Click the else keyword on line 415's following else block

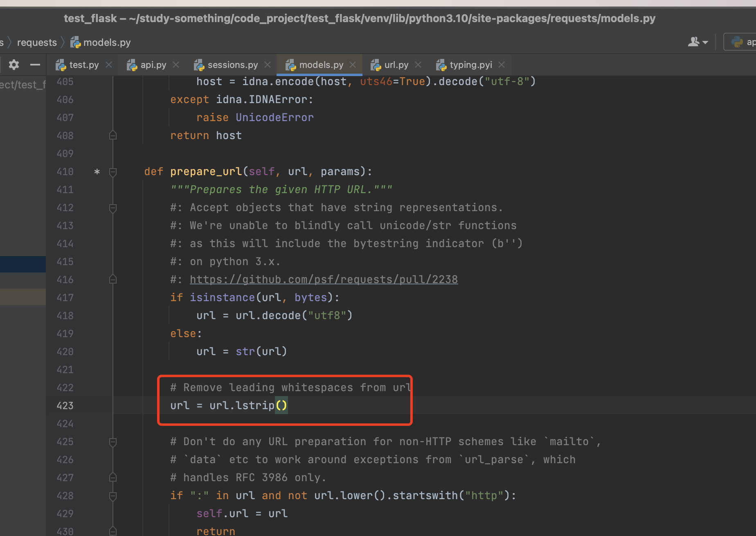[x=183, y=333]
